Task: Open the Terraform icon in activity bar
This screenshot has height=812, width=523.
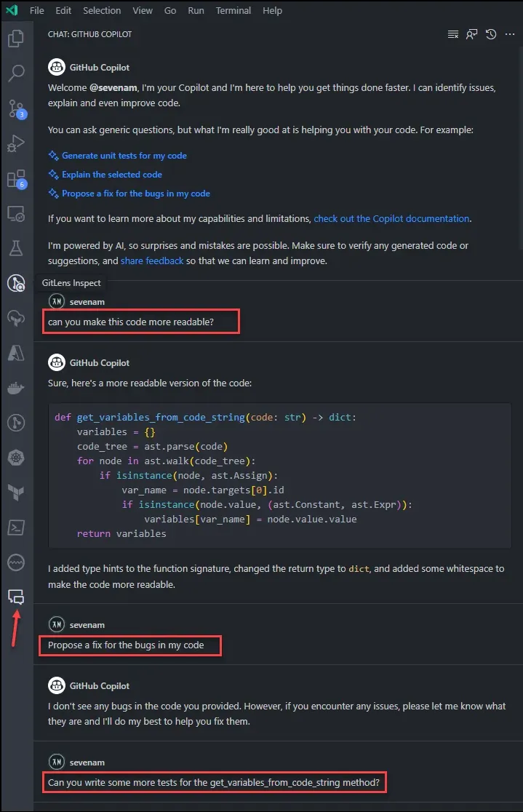Action: (16, 493)
